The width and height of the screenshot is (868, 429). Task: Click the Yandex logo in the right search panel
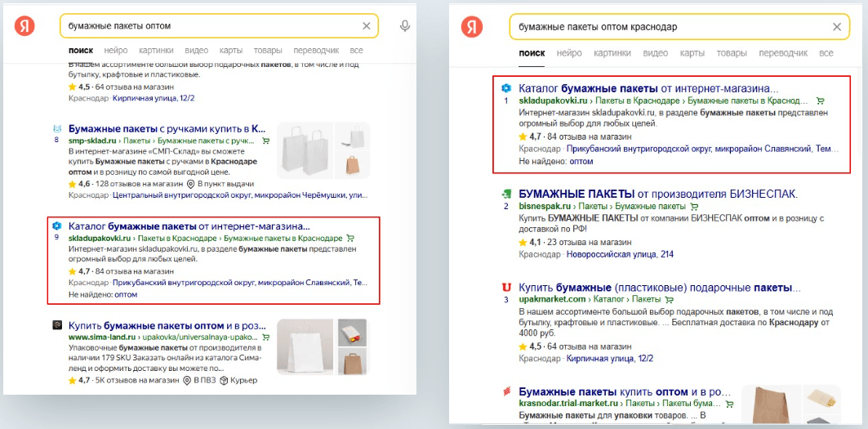(x=473, y=27)
